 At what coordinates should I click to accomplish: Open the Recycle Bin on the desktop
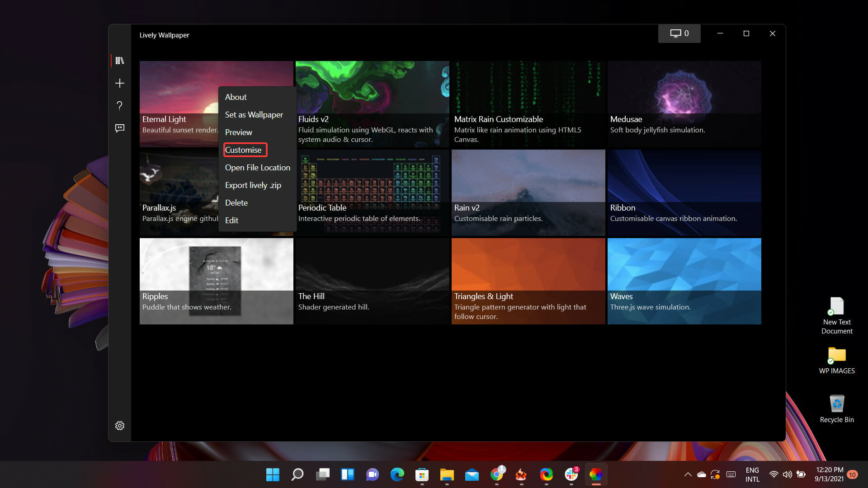pyautogui.click(x=837, y=404)
